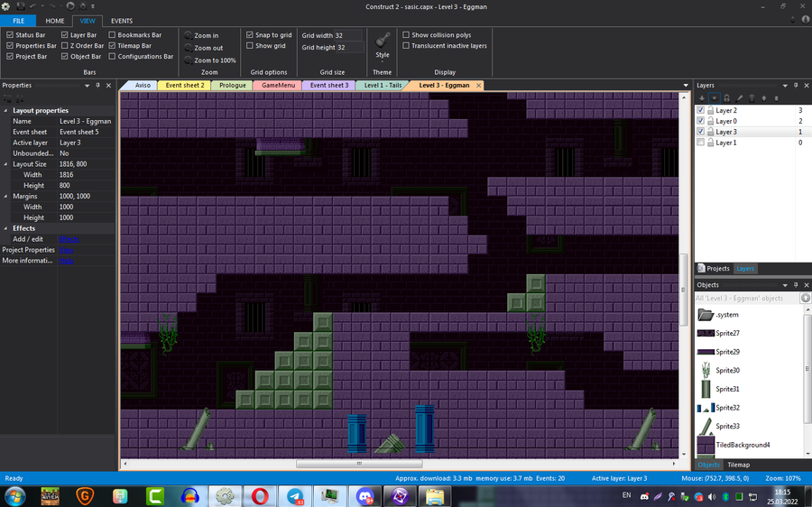Collapse the Layout properties section

(x=5, y=110)
